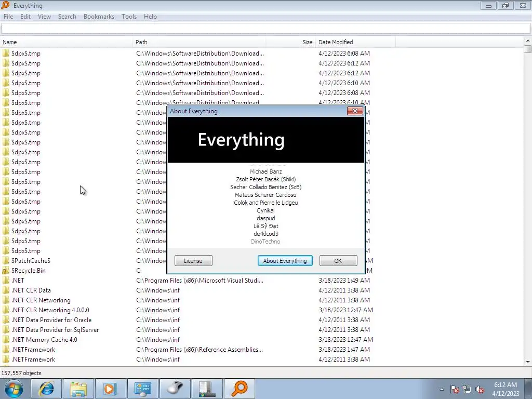
Task: Select the .NET folder name
Action: [x=18, y=280]
